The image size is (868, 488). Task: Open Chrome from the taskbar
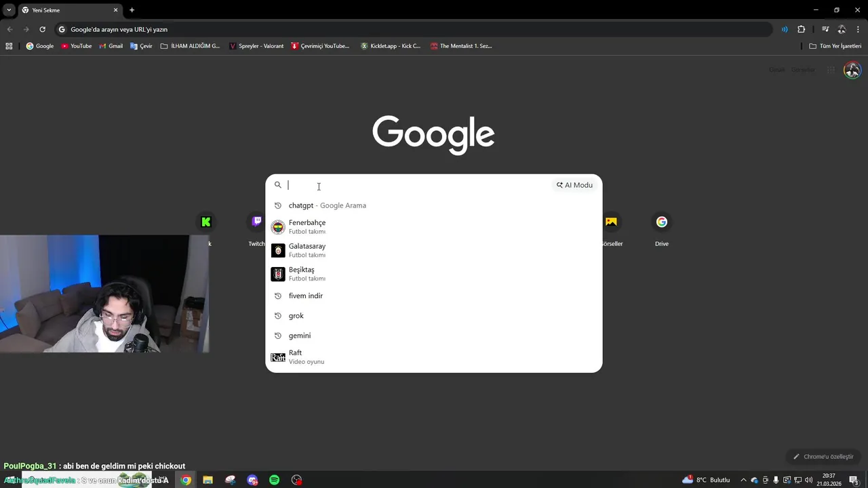186,480
